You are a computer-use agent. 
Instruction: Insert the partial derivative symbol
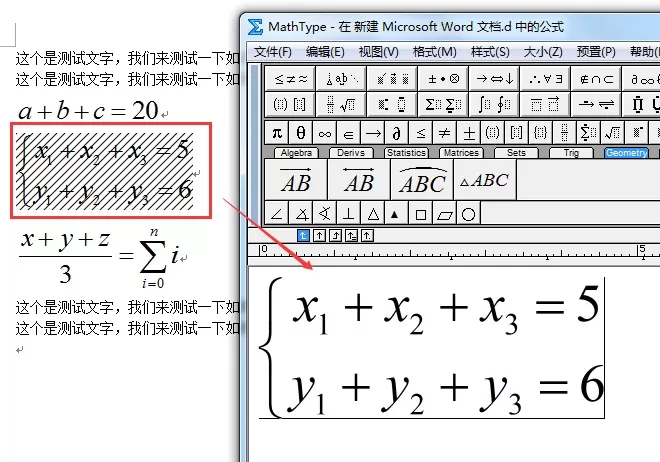coord(397,133)
